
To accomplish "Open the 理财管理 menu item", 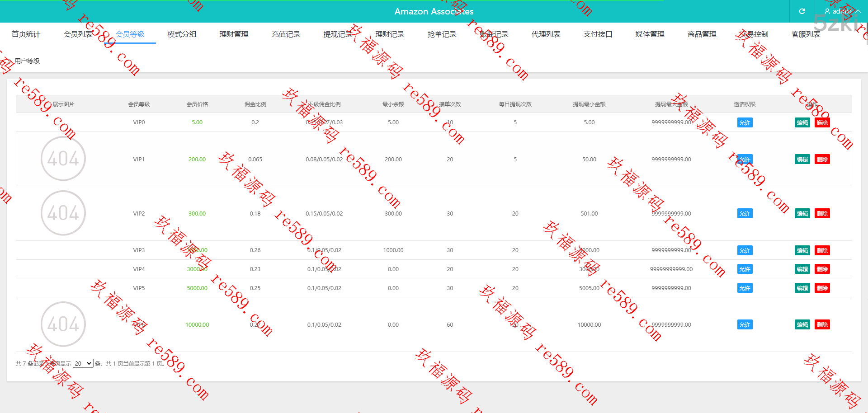I will [x=234, y=34].
